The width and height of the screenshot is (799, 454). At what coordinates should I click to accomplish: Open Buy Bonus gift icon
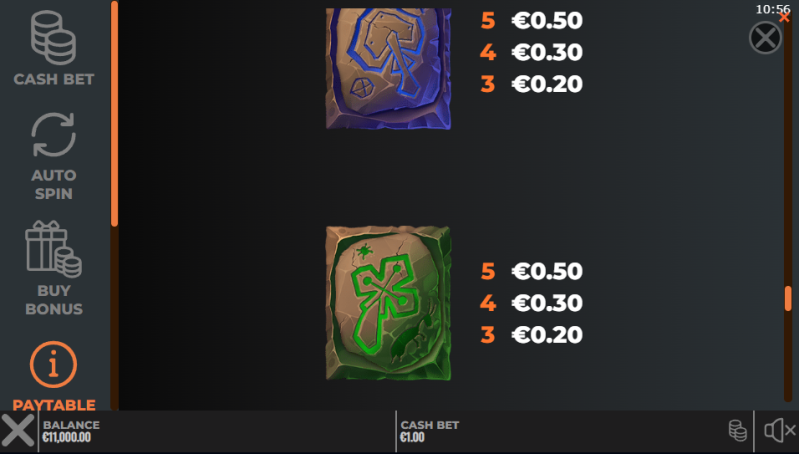coord(54,249)
